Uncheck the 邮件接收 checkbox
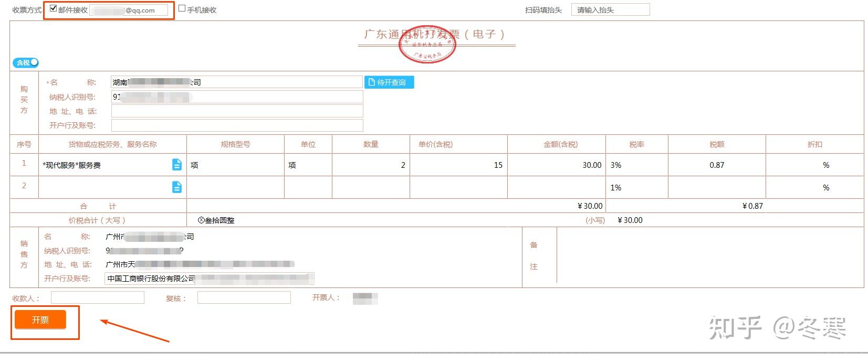This screenshot has width=868, height=363. (53, 8)
